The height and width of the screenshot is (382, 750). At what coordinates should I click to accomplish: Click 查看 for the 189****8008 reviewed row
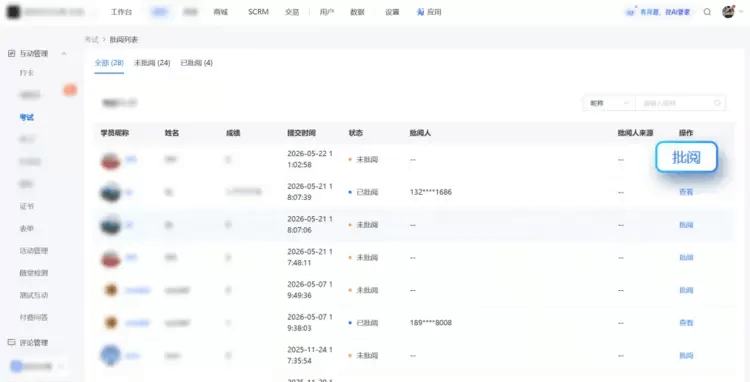[686, 323]
